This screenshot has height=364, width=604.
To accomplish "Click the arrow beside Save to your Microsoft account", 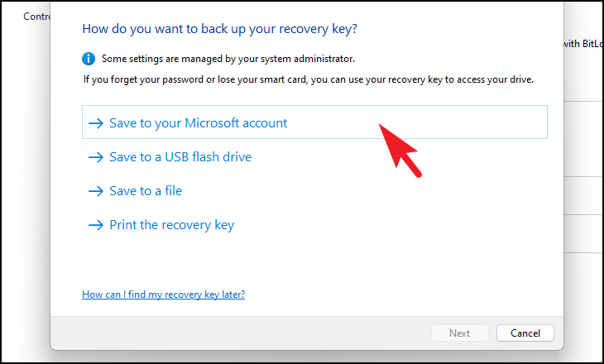I will (x=96, y=123).
